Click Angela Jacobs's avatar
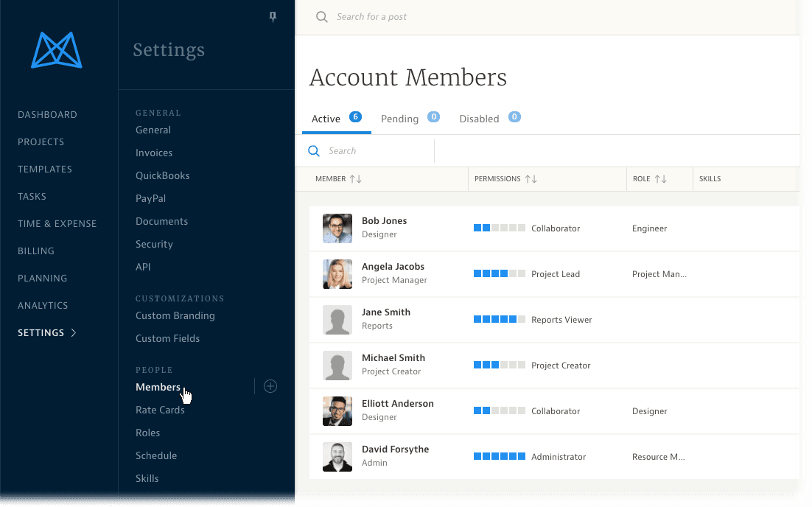This screenshot has width=812, height=507. [x=337, y=274]
